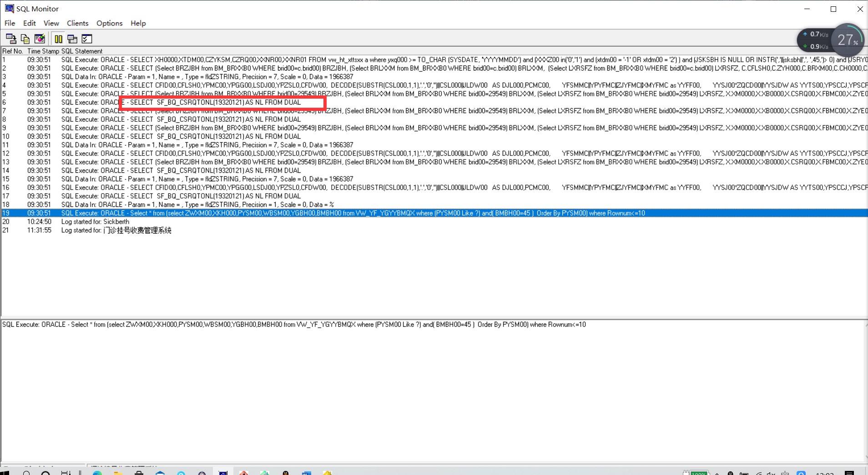Open the File menu
The image size is (868, 475).
click(x=10, y=23)
